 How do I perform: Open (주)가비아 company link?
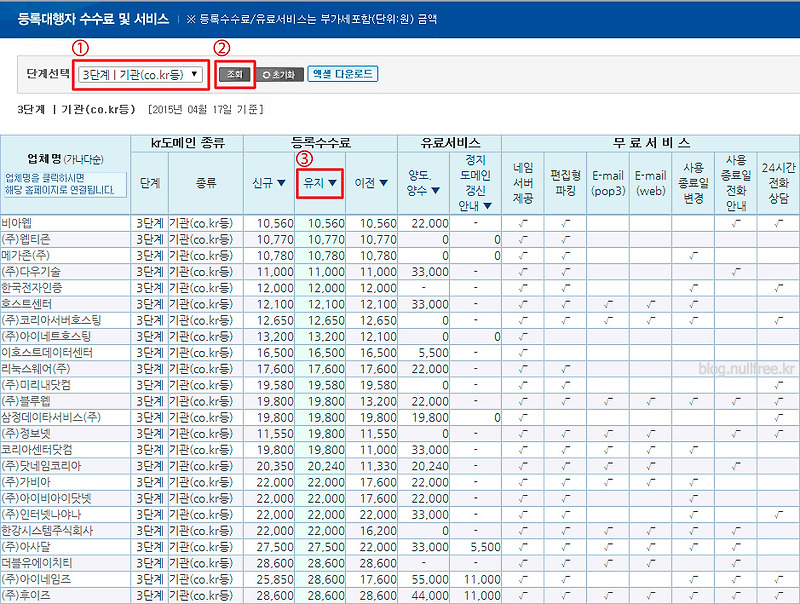point(26,482)
